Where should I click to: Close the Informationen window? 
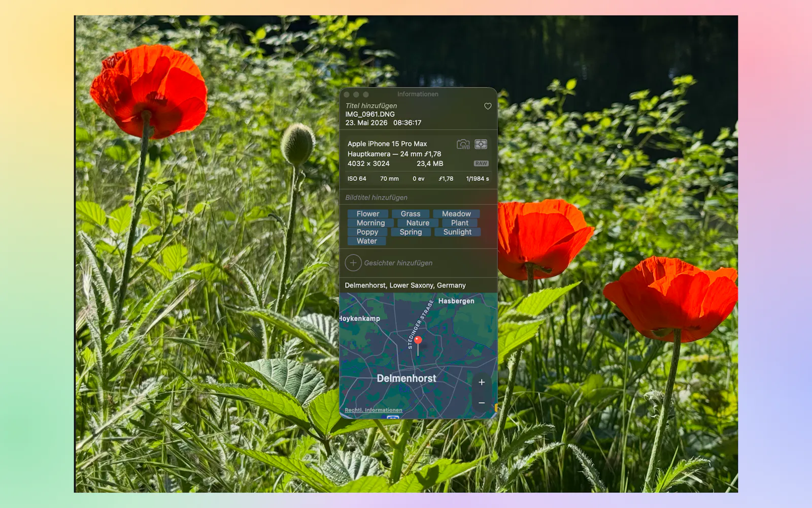pos(347,94)
